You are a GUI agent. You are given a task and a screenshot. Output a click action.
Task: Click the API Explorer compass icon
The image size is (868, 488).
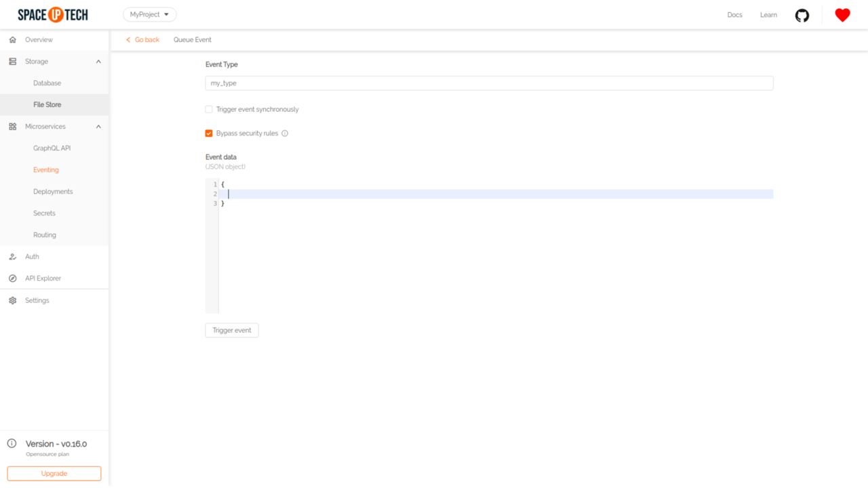13,279
